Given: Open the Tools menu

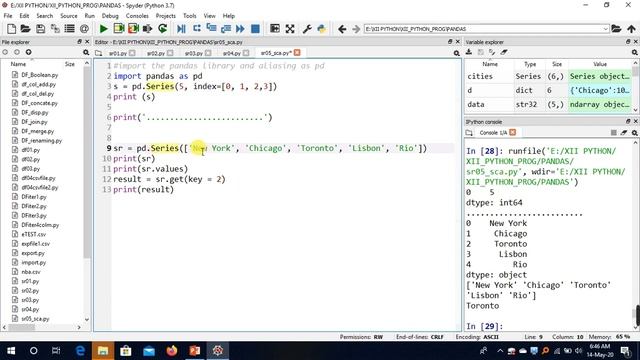Looking at the screenshot, I should point(189,16).
